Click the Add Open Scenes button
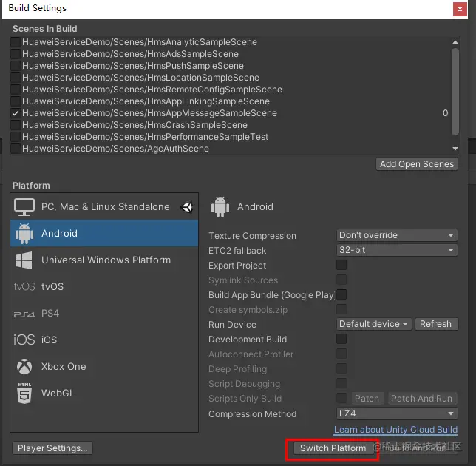This screenshot has width=476, height=466. (x=417, y=164)
